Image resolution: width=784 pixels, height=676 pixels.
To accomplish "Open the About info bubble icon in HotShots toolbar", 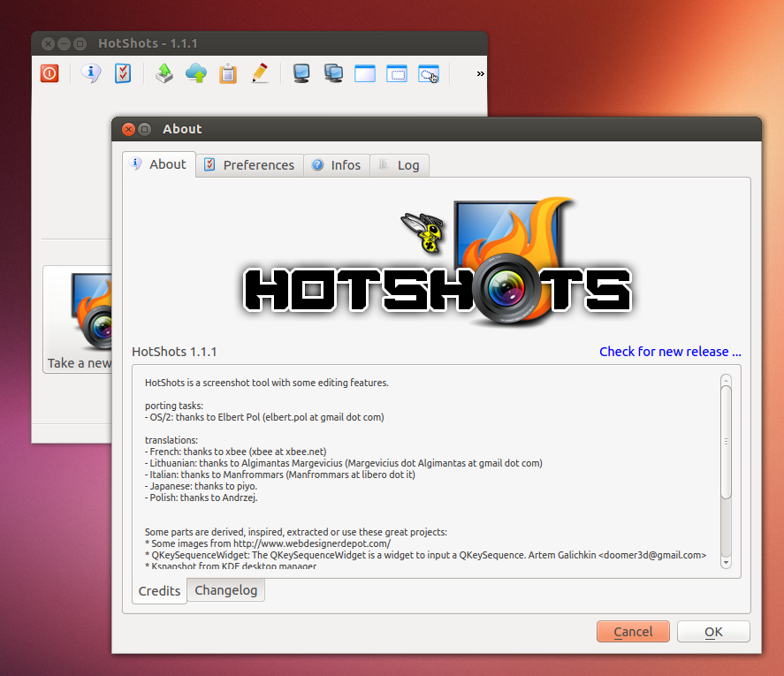I will 91,73.
